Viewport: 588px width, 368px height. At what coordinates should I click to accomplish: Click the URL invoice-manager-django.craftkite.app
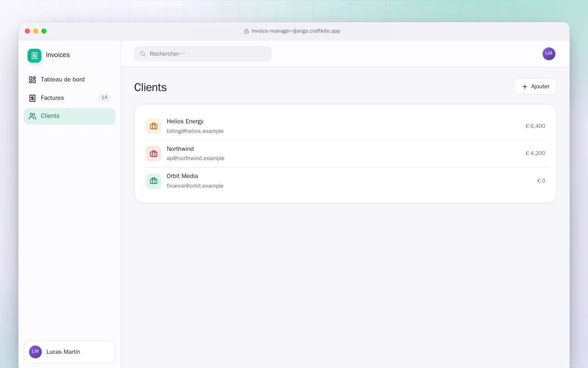(x=296, y=31)
